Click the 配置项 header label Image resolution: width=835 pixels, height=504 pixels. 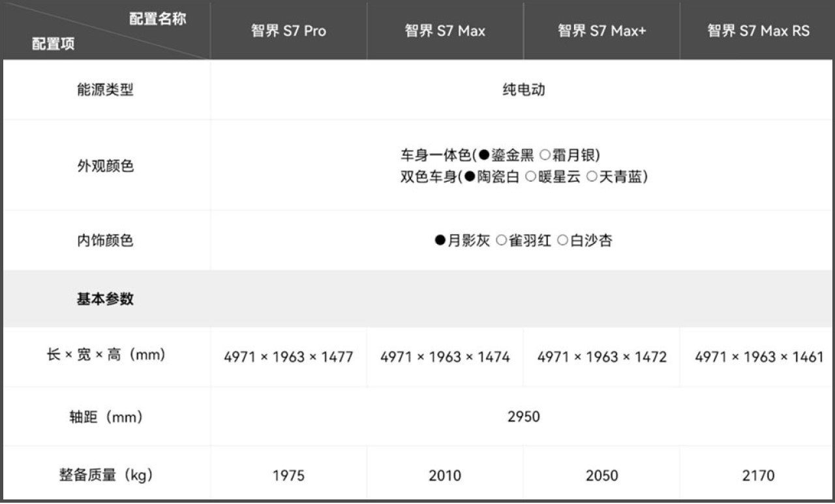tap(53, 44)
